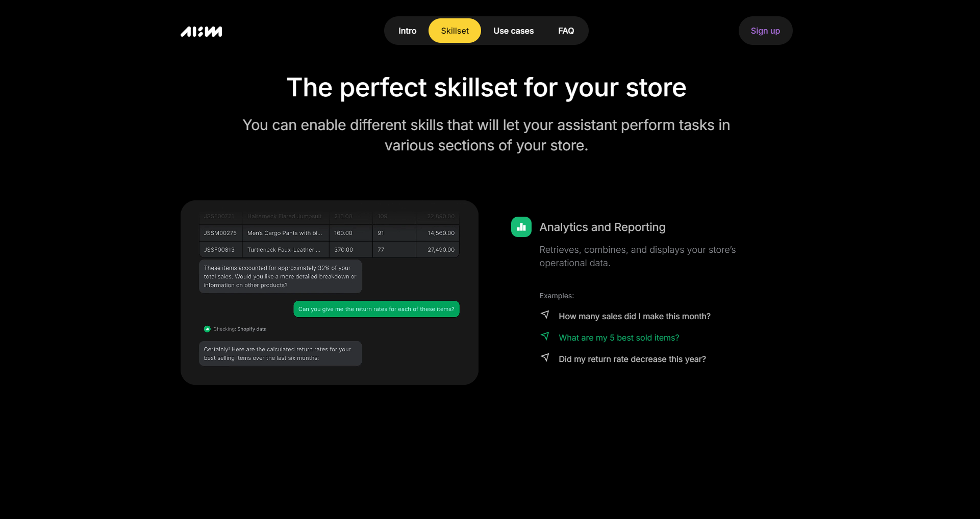980x519 pixels.
Task: Select example "How many sales did I make this month?"
Action: [634, 316]
